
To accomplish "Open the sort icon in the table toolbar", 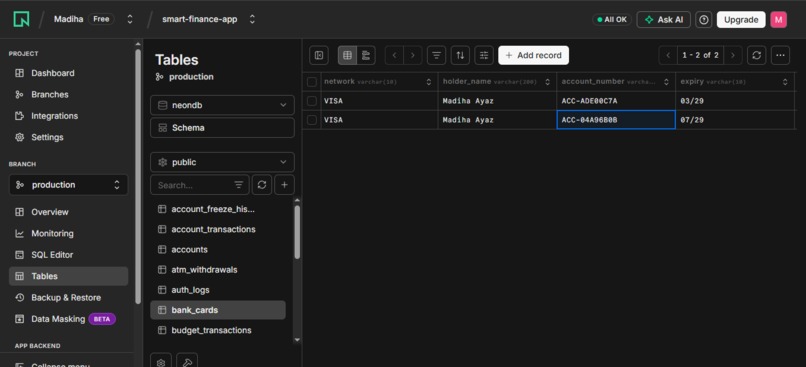I will [x=460, y=56].
